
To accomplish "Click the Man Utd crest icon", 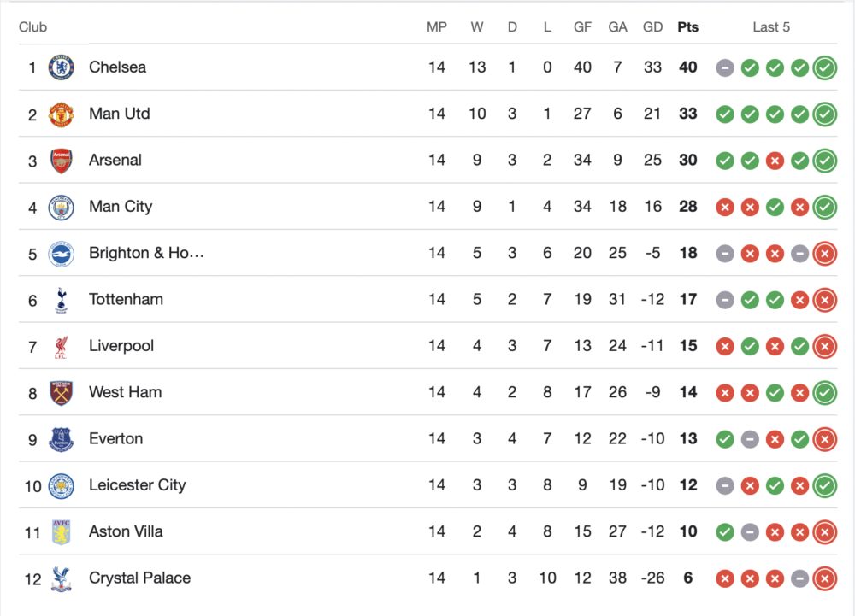I will (x=61, y=114).
